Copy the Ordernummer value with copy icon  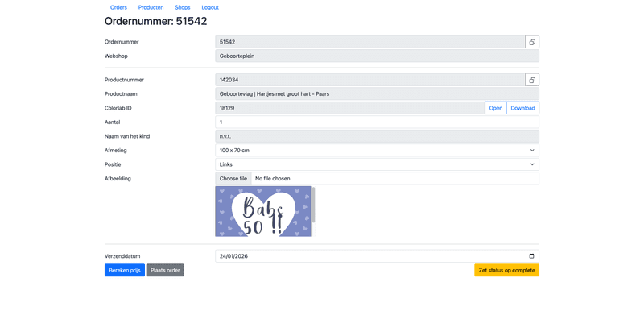pyautogui.click(x=532, y=42)
